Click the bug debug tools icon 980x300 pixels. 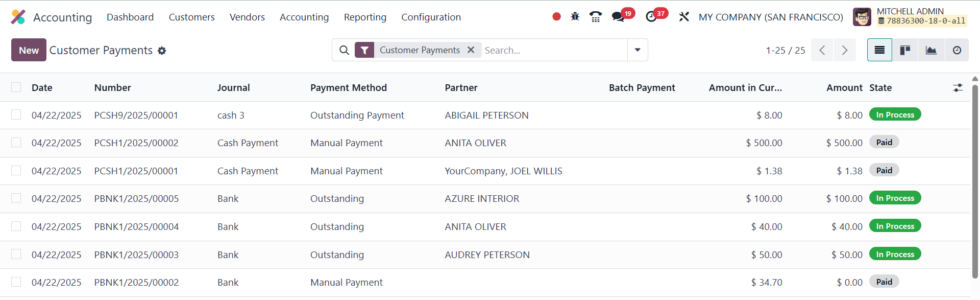coord(575,17)
